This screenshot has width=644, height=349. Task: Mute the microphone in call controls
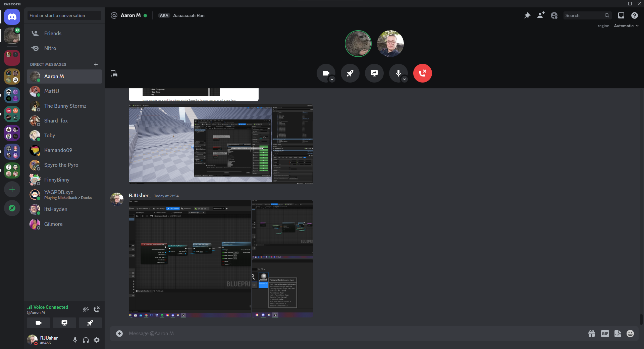pyautogui.click(x=398, y=73)
